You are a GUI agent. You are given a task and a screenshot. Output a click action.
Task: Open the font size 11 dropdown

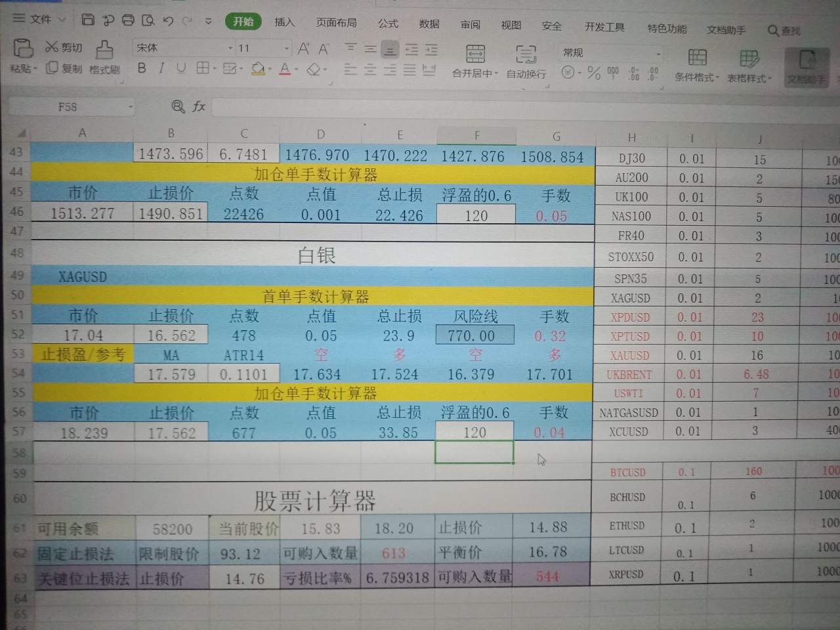point(287,49)
